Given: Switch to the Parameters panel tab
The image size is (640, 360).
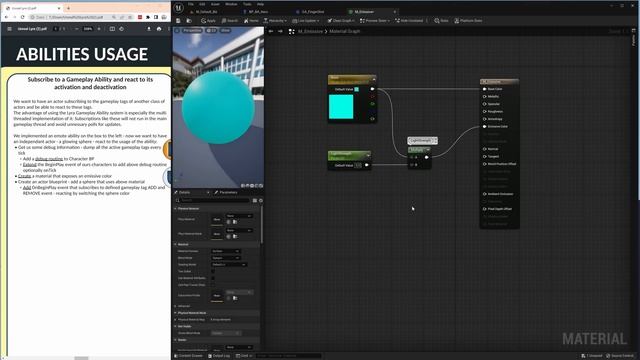Looking at the screenshot, I should (227, 192).
